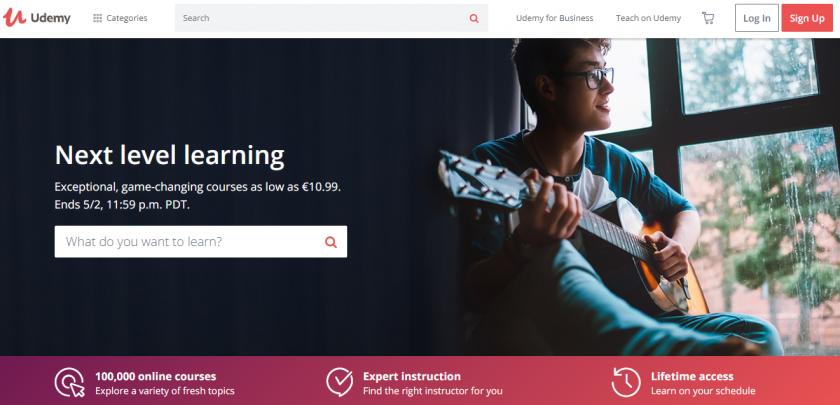Click the Lifetime access clock icon
The height and width of the screenshot is (405, 840).
[x=626, y=382]
